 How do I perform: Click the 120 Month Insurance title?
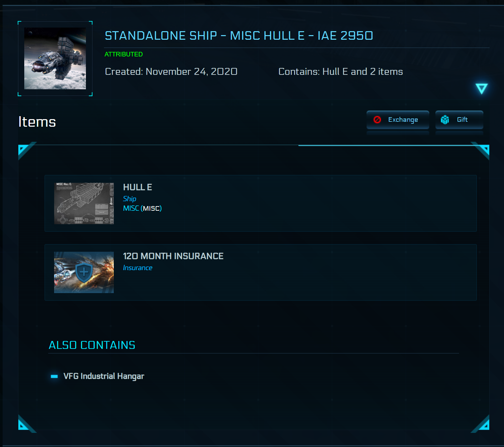tap(173, 256)
